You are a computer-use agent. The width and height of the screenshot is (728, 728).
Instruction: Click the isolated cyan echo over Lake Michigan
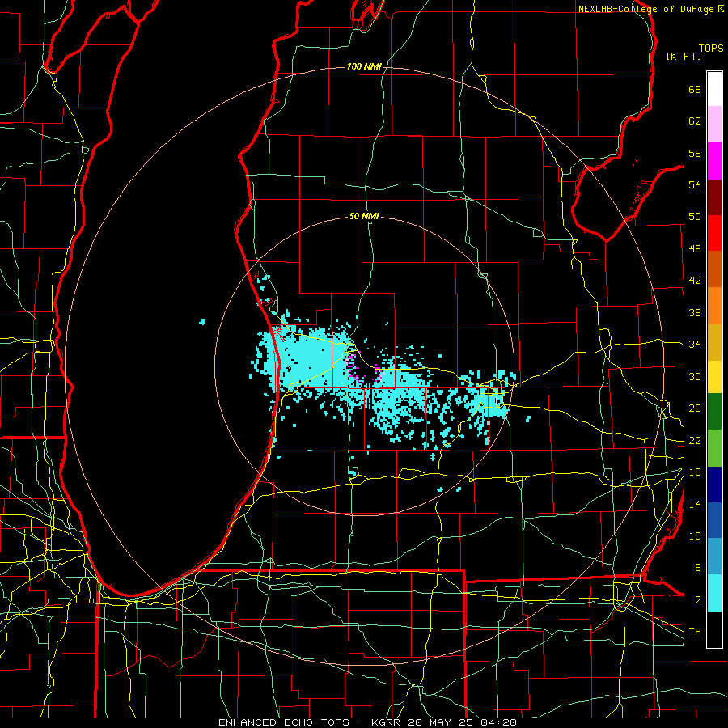(x=202, y=321)
